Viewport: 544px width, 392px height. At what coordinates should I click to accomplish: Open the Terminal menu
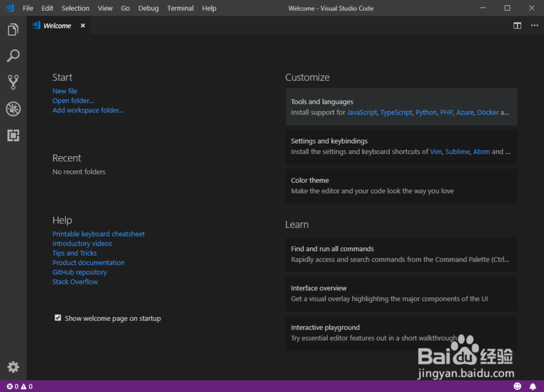click(181, 8)
